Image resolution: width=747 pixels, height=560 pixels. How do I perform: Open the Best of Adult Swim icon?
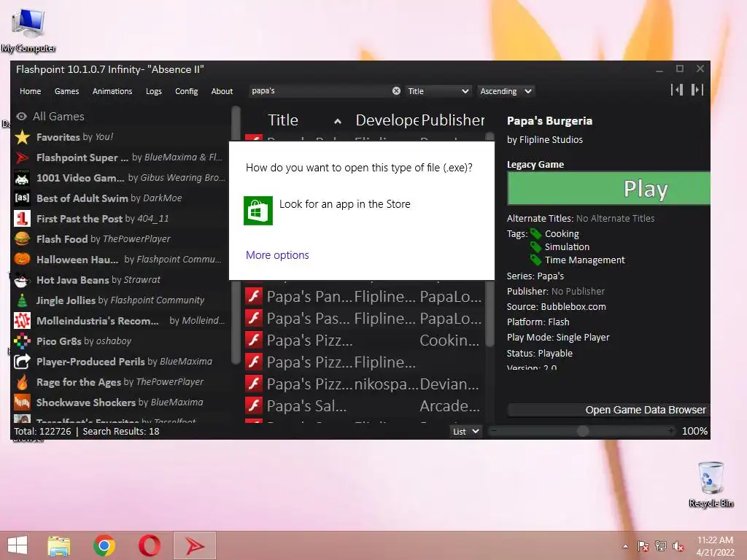pos(22,198)
